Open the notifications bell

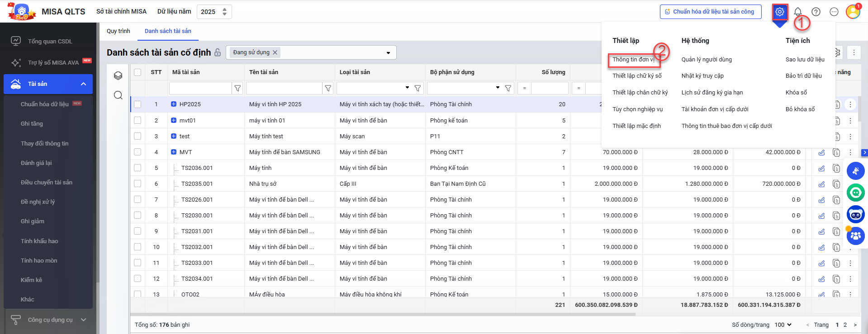[x=798, y=12]
